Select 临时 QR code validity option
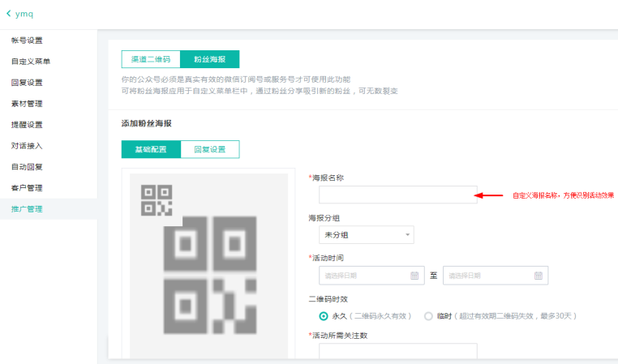The width and height of the screenshot is (618, 364). 428,316
